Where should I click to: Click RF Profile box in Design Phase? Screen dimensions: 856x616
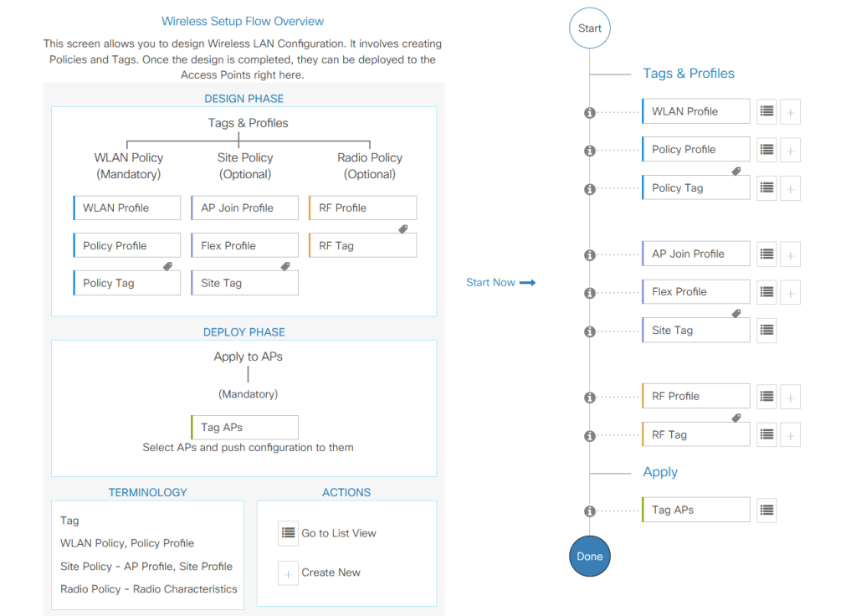point(362,208)
